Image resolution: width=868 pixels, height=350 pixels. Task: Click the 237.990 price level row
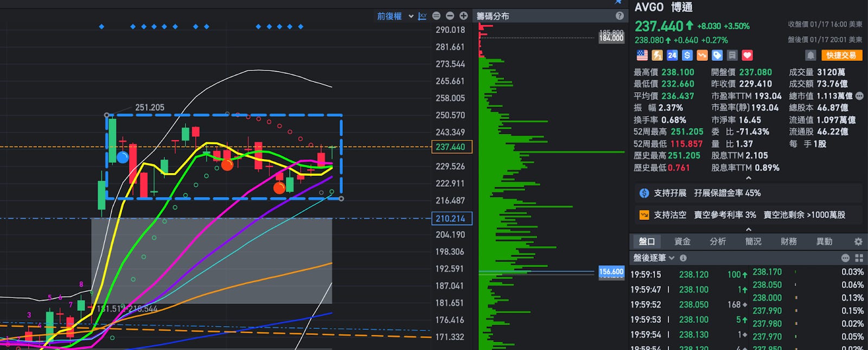[x=808, y=311]
